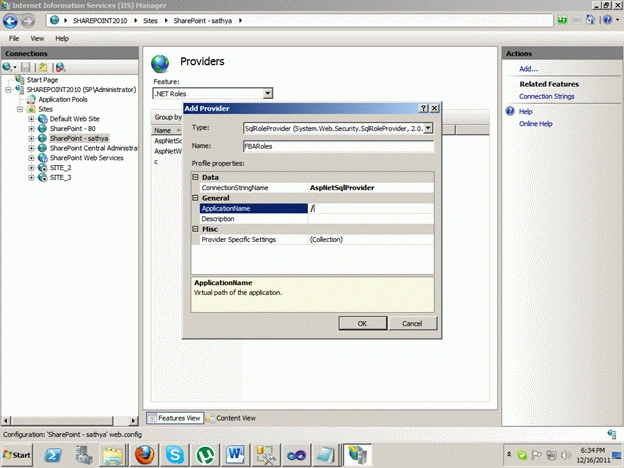
Task: Click the uTorrent taskbar icon
Action: point(205,455)
